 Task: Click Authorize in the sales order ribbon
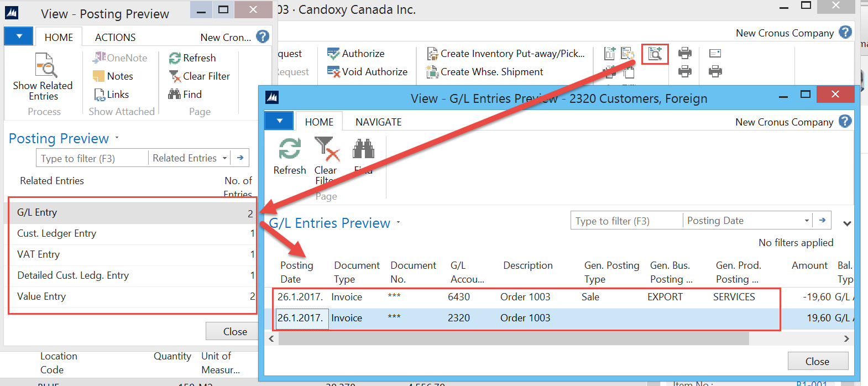[356, 54]
